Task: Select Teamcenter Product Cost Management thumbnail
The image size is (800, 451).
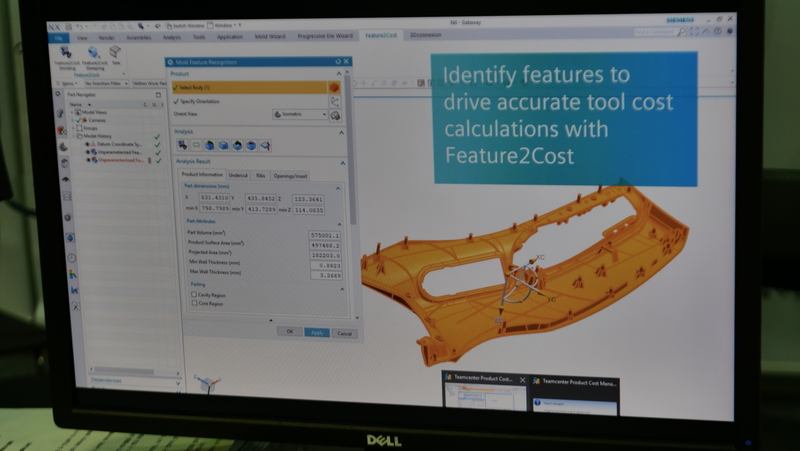Action: tap(575, 396)
